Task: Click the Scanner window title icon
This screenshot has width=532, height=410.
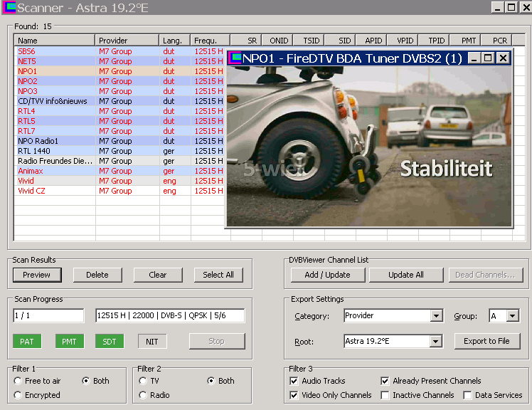Action: (x=9, y=7)
